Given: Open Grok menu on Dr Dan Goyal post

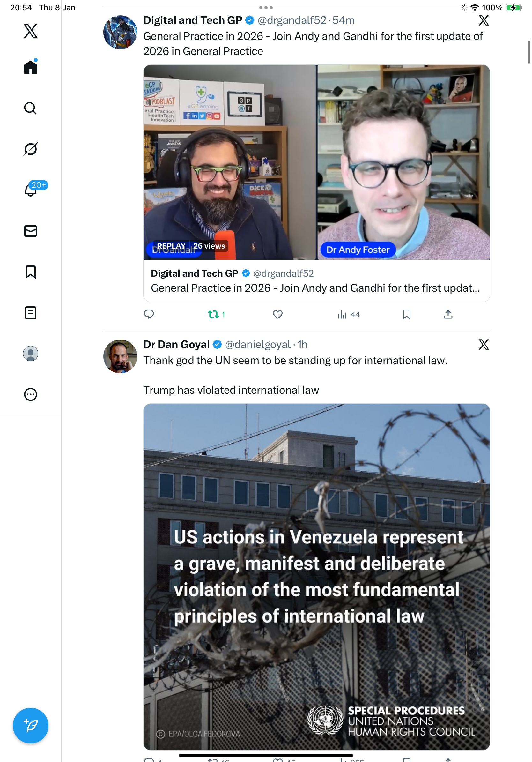Looking at the screenshot, I should tap(484, 345).
